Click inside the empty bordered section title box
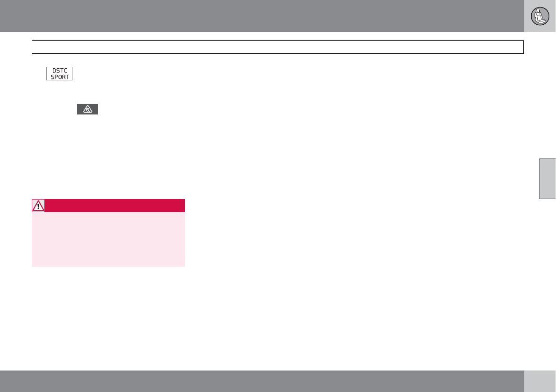The image size is (556, 392). [x=278, y=47]
